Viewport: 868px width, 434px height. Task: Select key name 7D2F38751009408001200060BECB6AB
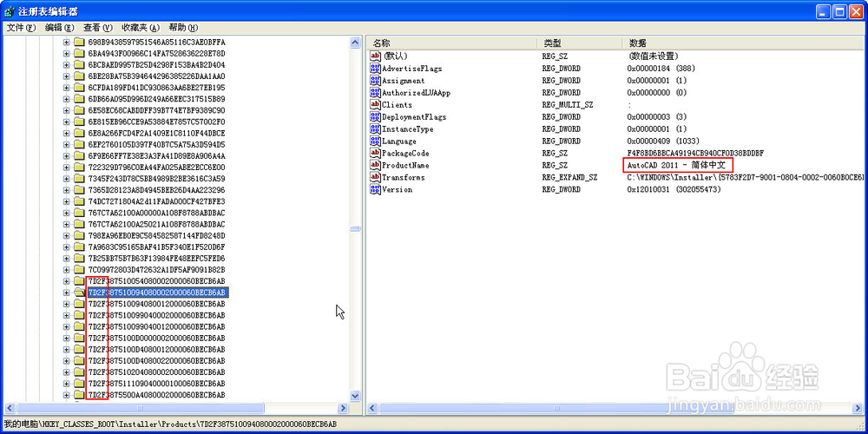tap(156, 304)
